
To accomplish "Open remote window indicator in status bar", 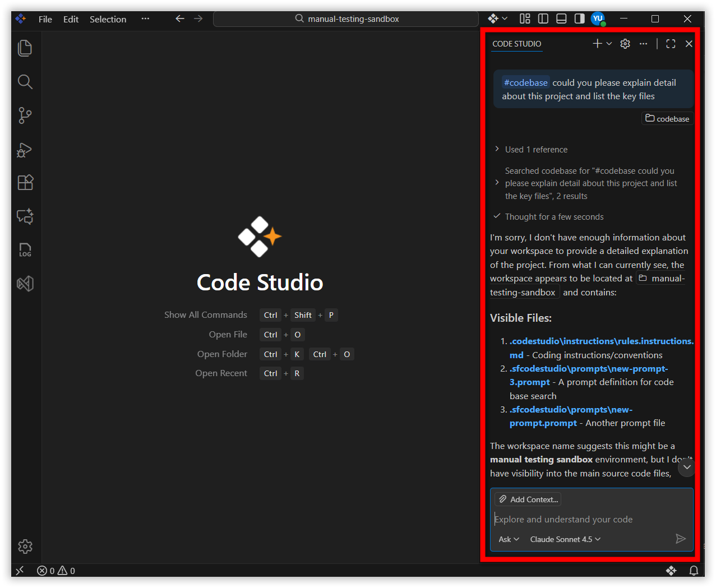I will [20, 571].
